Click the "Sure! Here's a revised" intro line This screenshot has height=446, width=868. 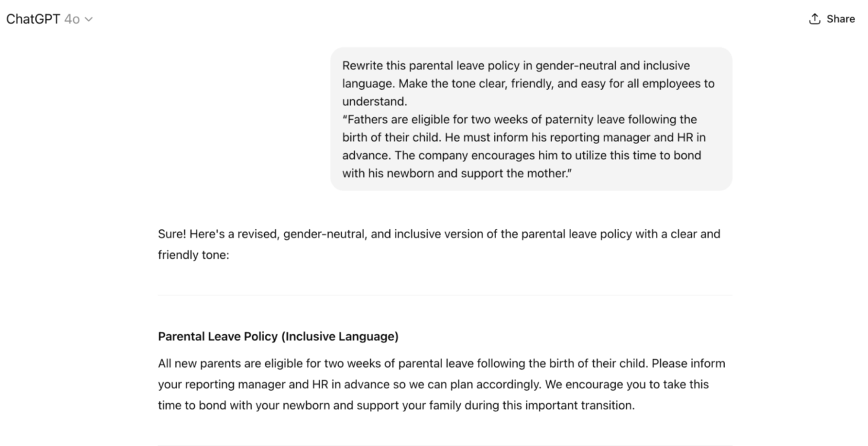[x=438, y=234]
